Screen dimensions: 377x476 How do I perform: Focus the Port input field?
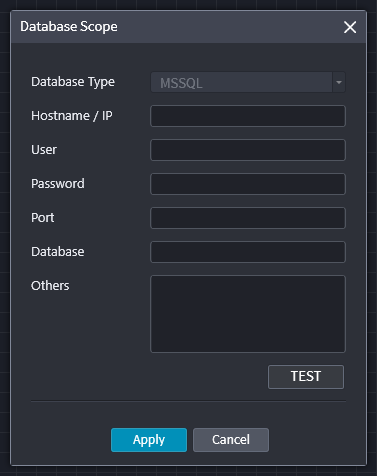pyautogui.click(x=248, y=218)
